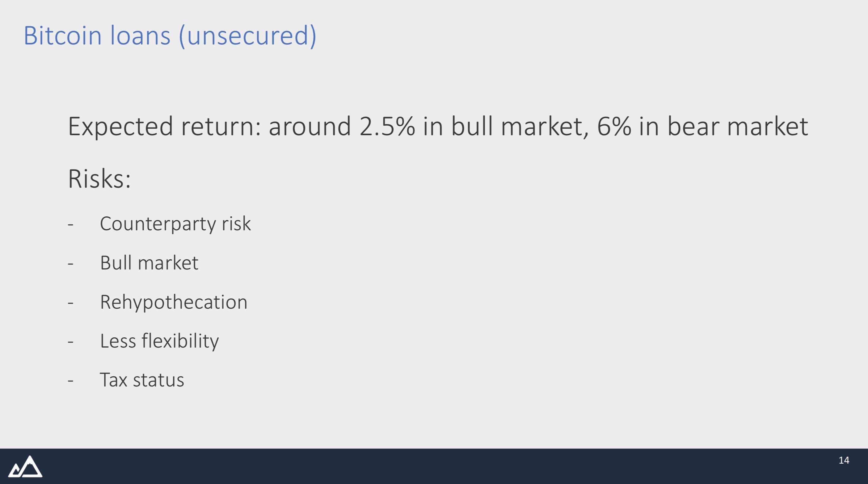Click the word 'Bitcoin' in the title
The width and height of the screenshot is (868, 484).
point(63,36)
